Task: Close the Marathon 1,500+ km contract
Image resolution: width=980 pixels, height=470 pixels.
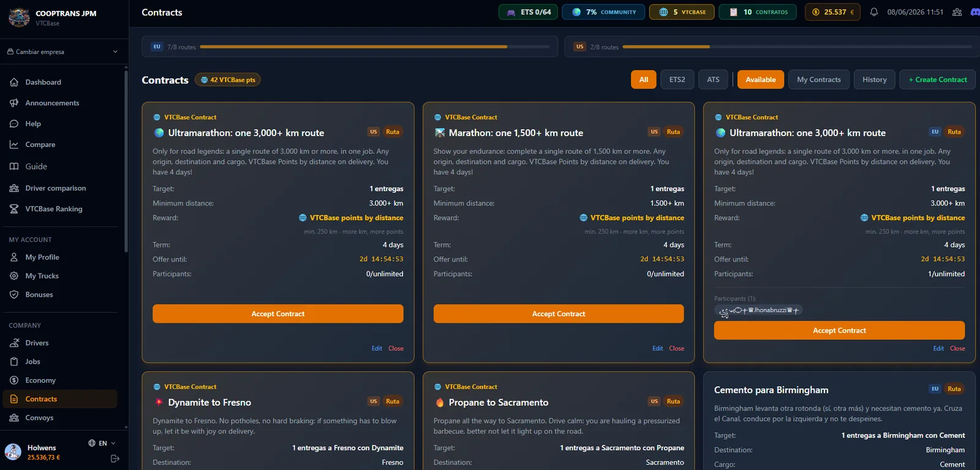Action: click(x=677, y=349)
